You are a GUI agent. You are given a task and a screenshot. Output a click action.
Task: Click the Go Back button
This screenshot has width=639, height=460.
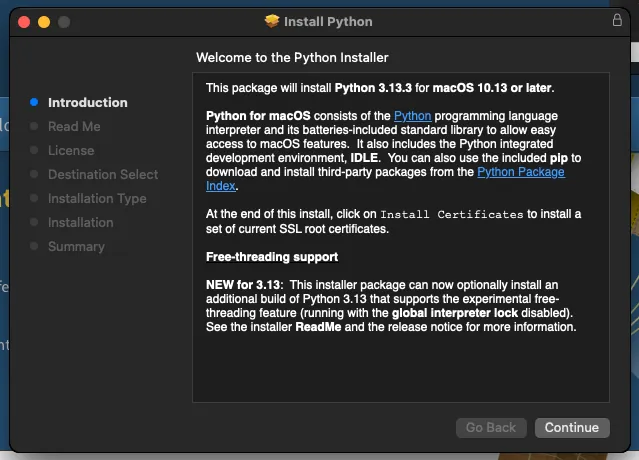pyautogui.click(x=491, y=427)
